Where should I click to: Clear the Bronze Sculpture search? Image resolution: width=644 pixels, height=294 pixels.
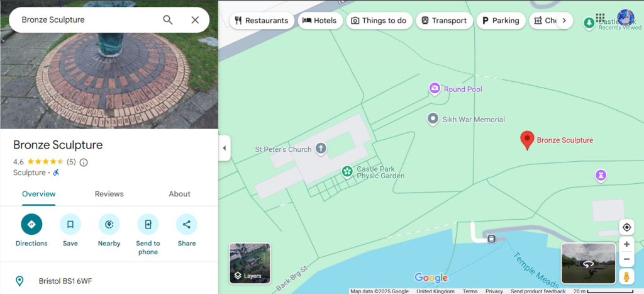click(x=195, y=20)
